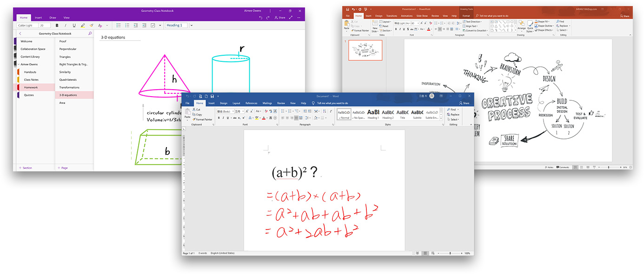Viewport: 644px width, 274px height.
Task: Toggle underline in PowerPoint's Font group
Action: [x=404, y=29]
